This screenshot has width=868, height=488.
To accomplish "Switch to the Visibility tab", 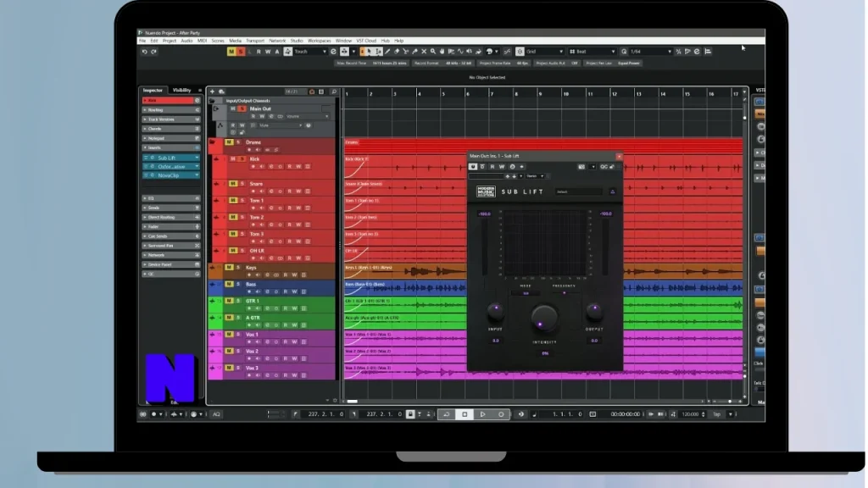I will (x=181, y=90).
